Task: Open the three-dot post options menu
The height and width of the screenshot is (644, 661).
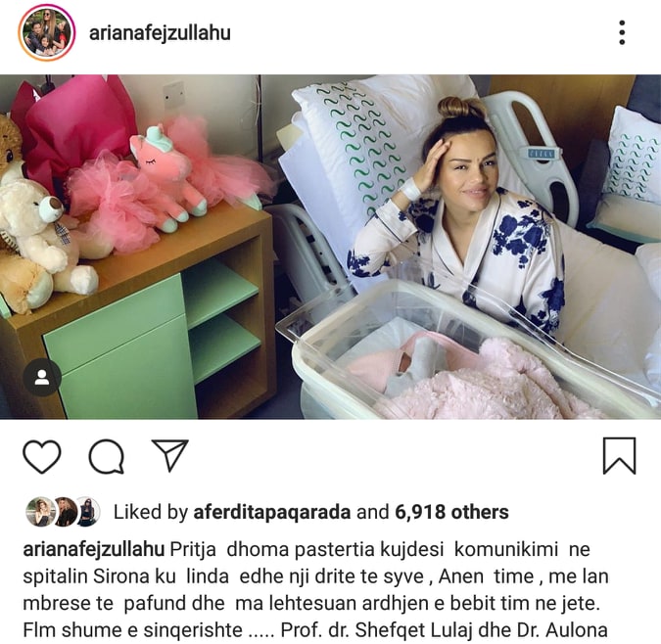Action: (x=622, y=32)
